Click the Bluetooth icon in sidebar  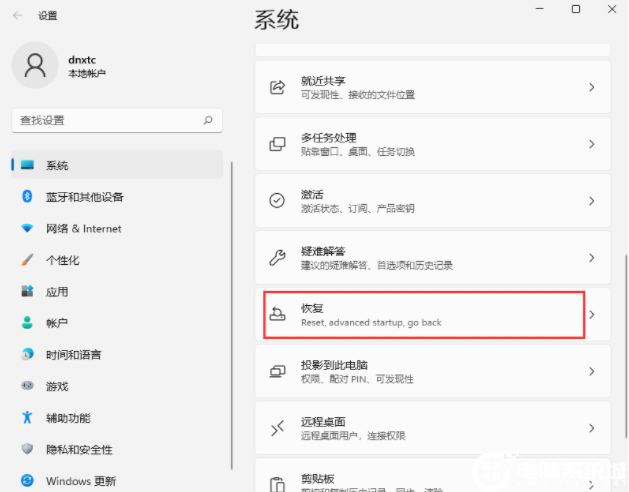(x=27, y=197)
